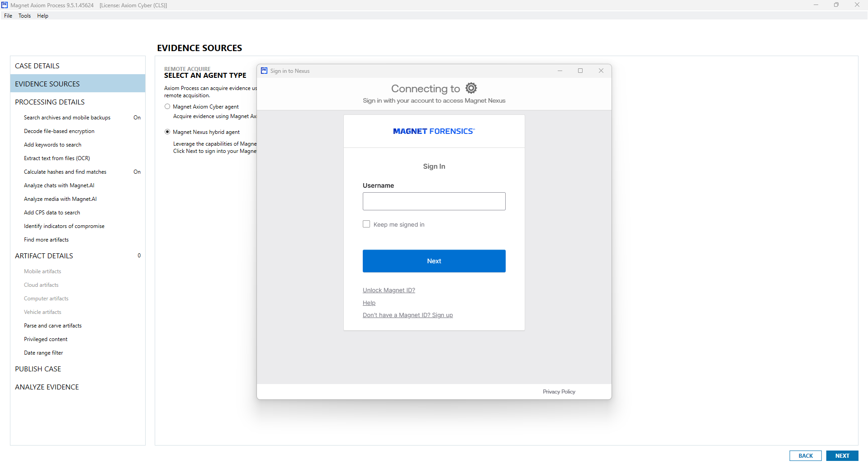
Task: Maximize the Sign in to Nexus dialog
Action: [580, 71]
